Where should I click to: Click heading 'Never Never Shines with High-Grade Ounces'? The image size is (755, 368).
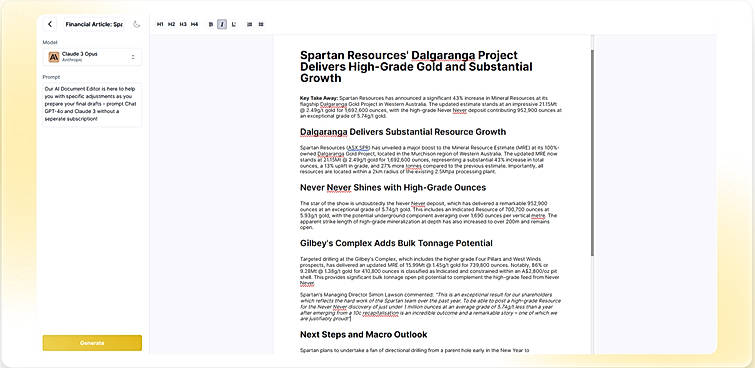tap(393, 187)
